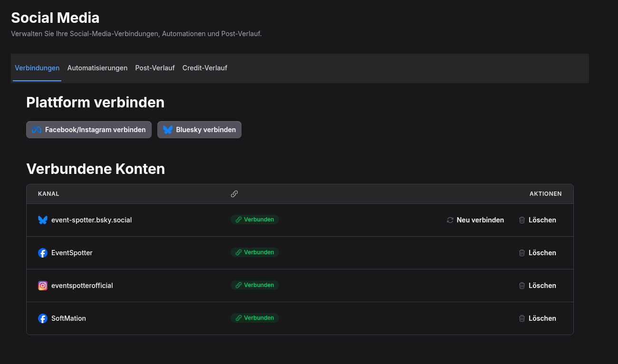Click the link icon in the table header
The image size is (618, 364).
coord(234,193)
